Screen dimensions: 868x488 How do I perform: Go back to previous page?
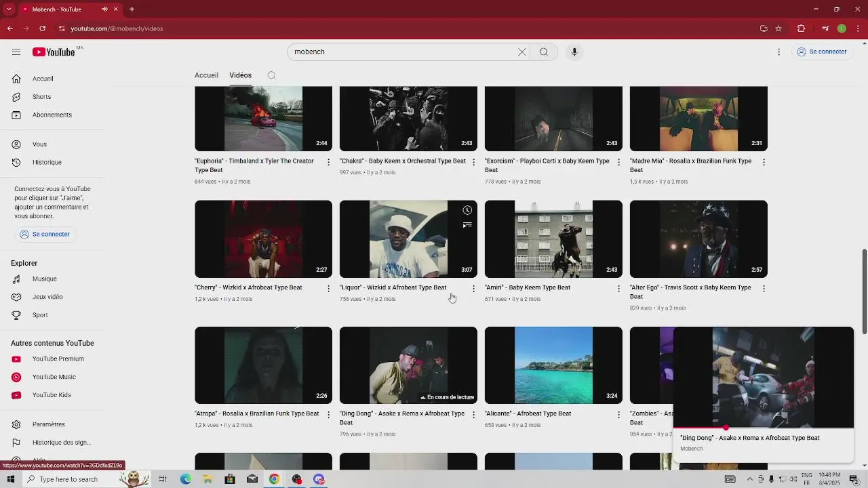(10, 28)
